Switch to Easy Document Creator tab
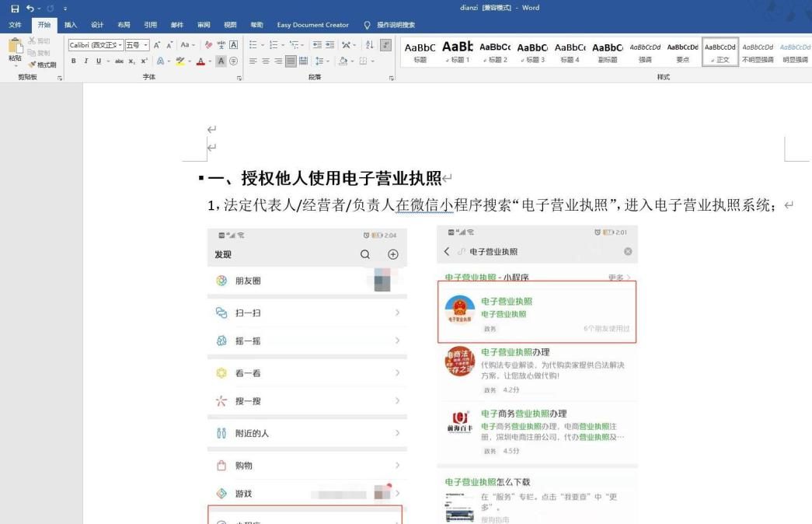This screenshot has height=524, width=812. coord(313,25)
